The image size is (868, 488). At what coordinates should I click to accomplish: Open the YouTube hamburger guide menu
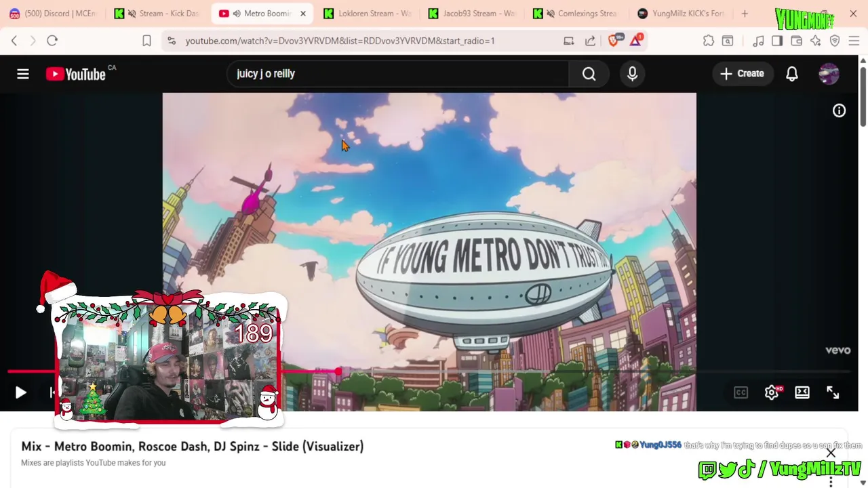click(x=23, y=73)
